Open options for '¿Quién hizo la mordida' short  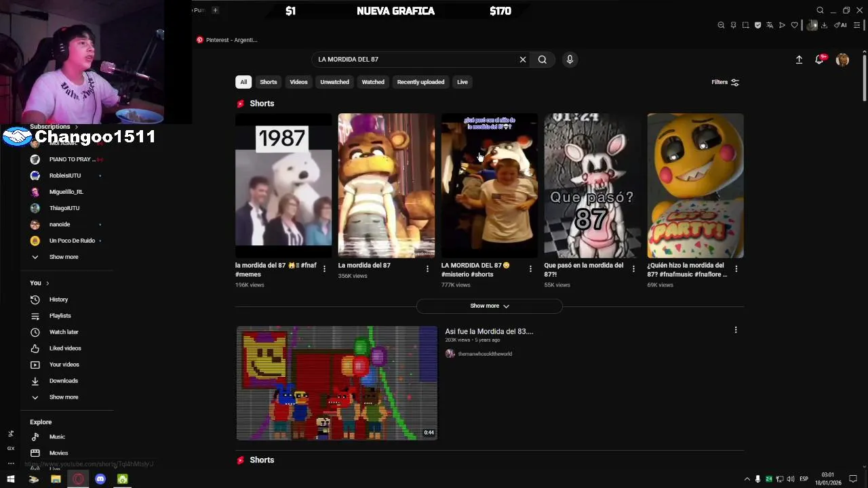coord(736,269)
